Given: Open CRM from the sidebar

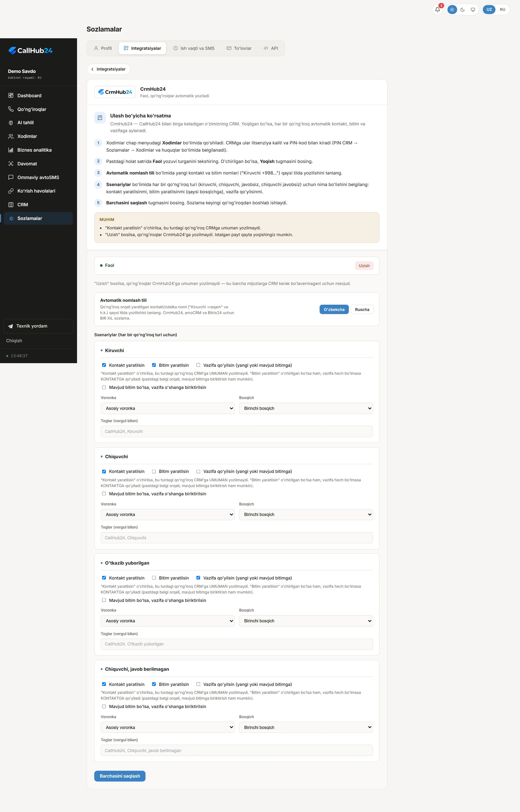Looking at the screenshot, I should [38, 205].
